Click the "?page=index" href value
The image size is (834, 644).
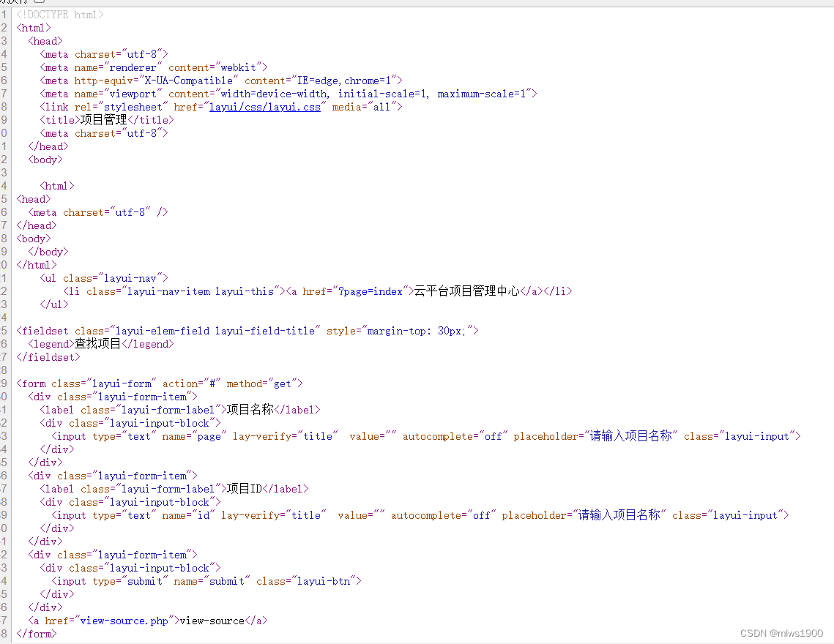pos(371,291)
